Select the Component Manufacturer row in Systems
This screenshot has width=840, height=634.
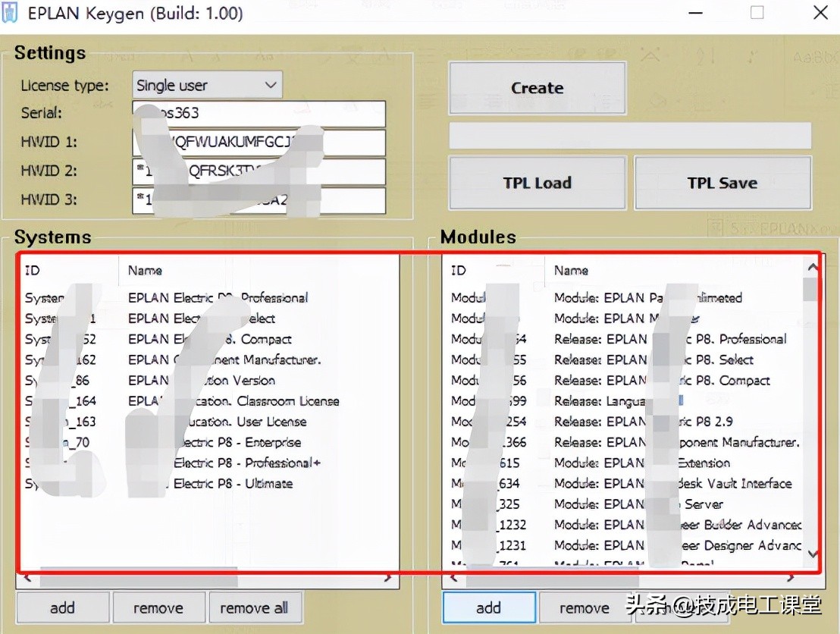tap(209, 359)
